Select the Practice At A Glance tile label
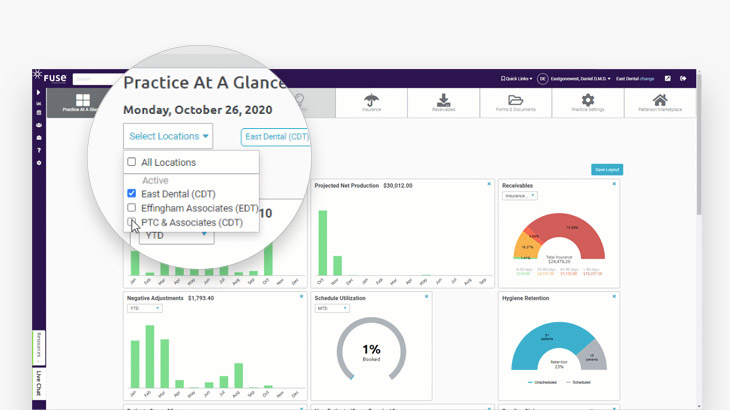The width and height of the screenshot is (730, 410). coord(80,110)
